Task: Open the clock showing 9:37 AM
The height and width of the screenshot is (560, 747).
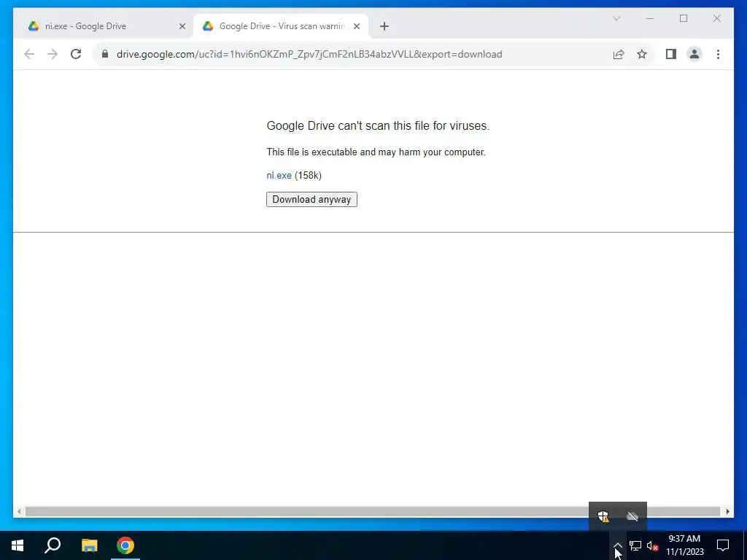Action: click(684, 545)
